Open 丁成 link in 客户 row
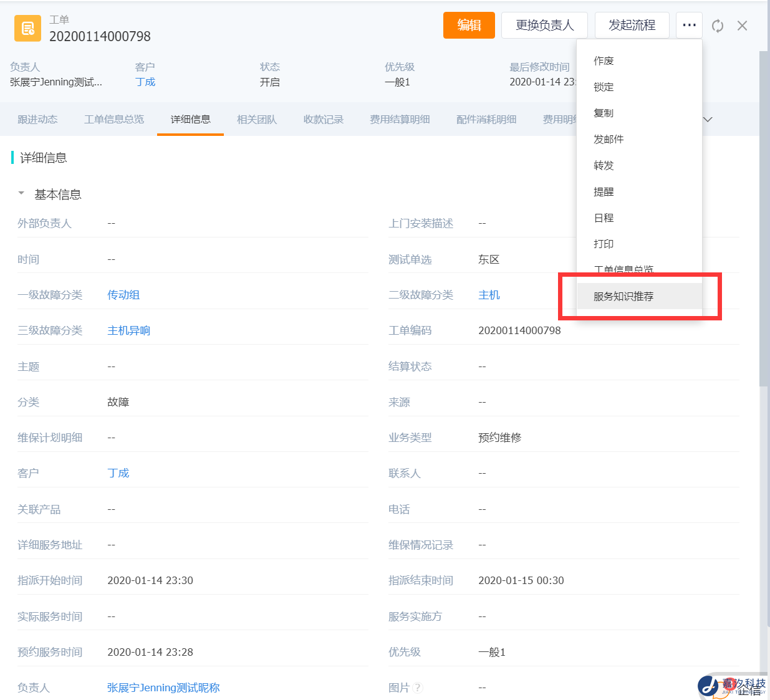 (118, 473)
